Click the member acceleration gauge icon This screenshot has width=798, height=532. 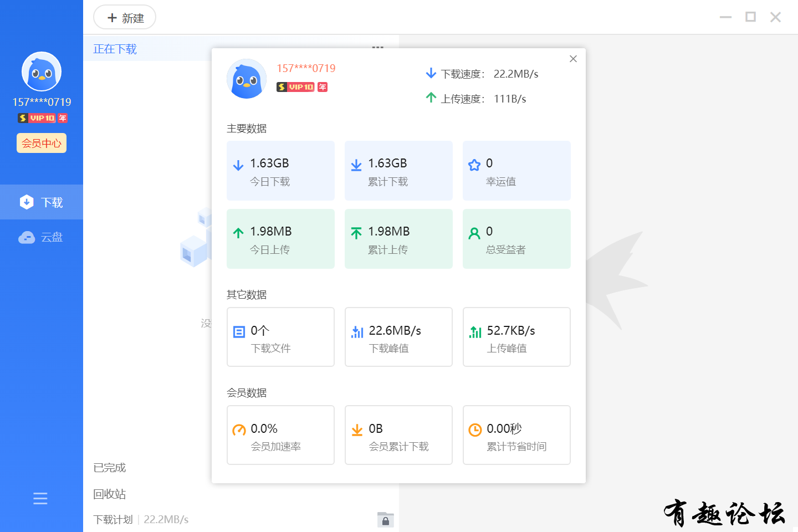pyautogui.click(x=239, y=430)
